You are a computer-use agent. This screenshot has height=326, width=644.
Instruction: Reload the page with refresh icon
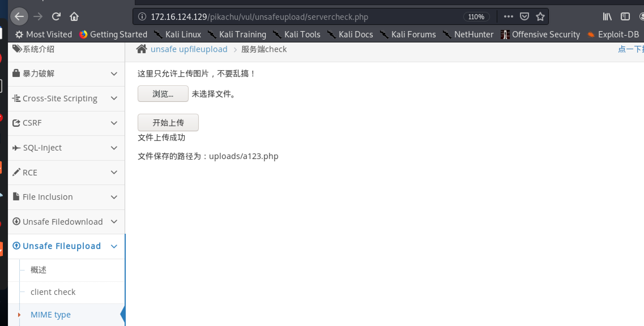tap(56, 17)
